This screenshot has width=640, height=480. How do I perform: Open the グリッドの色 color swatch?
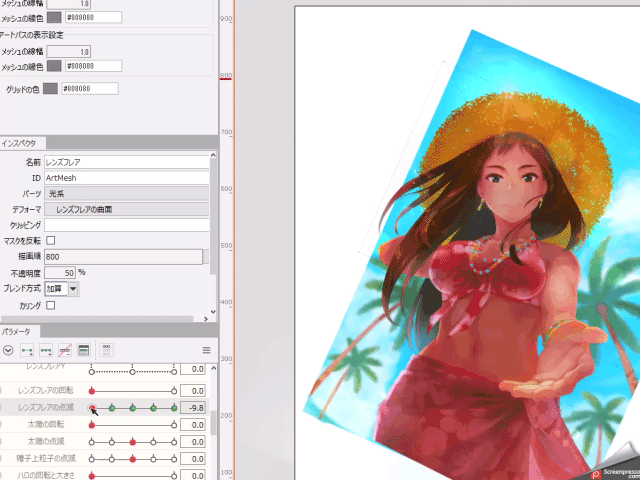[50, 89]
